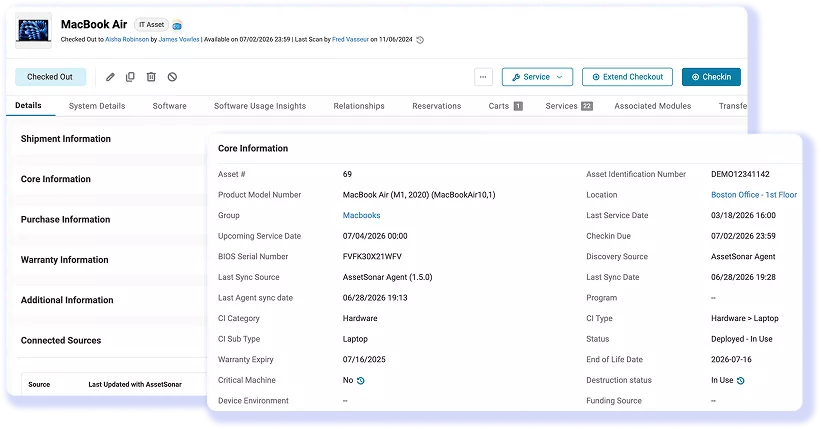Click the blue badge icon beside IT Asset

(x=177, y=25)
